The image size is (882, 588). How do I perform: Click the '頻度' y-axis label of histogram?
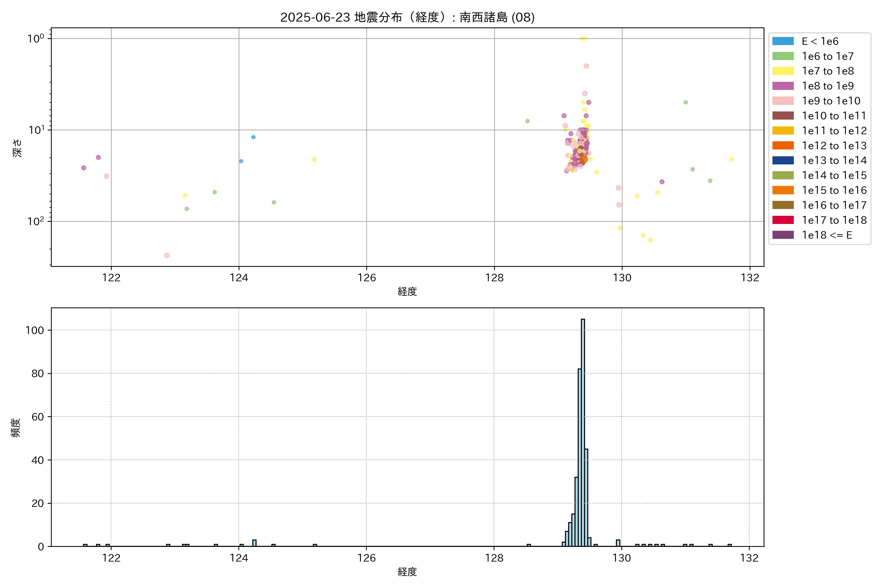(16, 428)
